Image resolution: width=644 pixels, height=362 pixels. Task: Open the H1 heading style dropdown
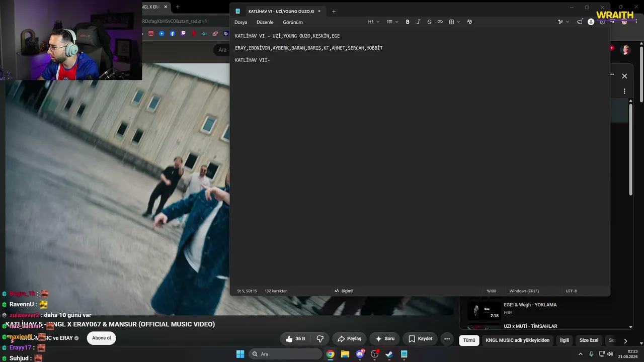(x=374, y=22)
